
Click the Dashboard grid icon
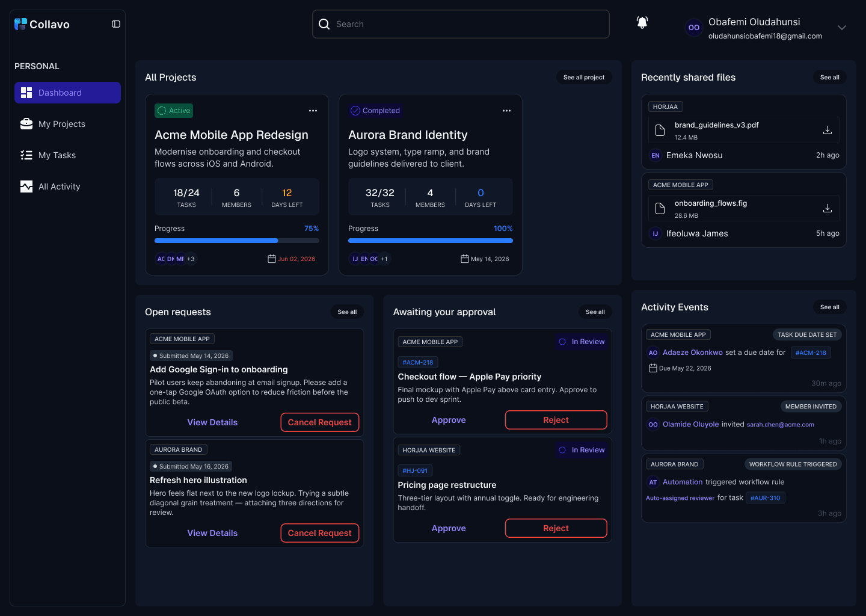tap(26, 93)
